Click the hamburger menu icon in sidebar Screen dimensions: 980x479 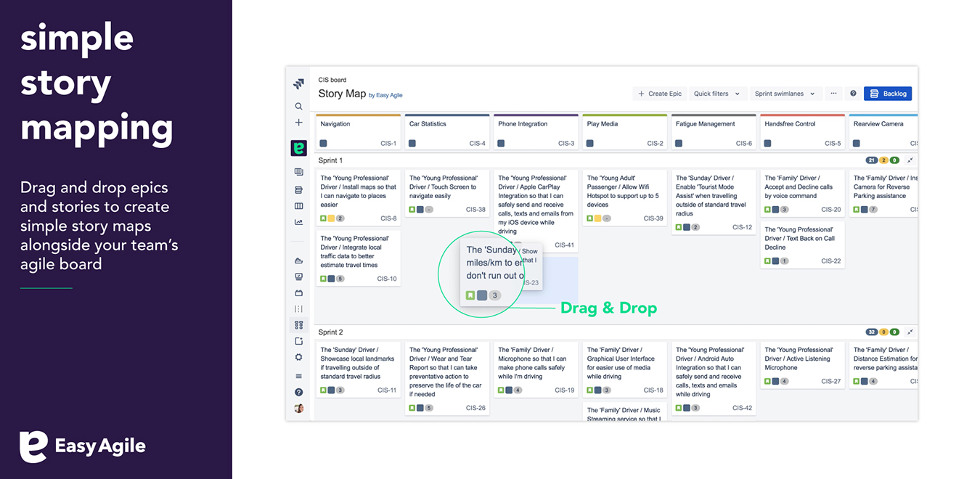(x=298, y=376)
